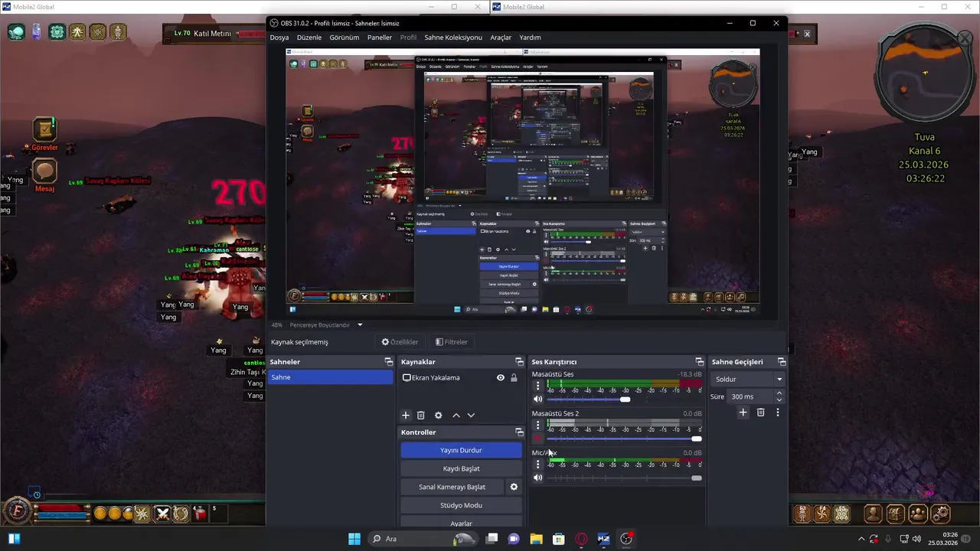Open the Dosya menu

(x=279, y=37)
